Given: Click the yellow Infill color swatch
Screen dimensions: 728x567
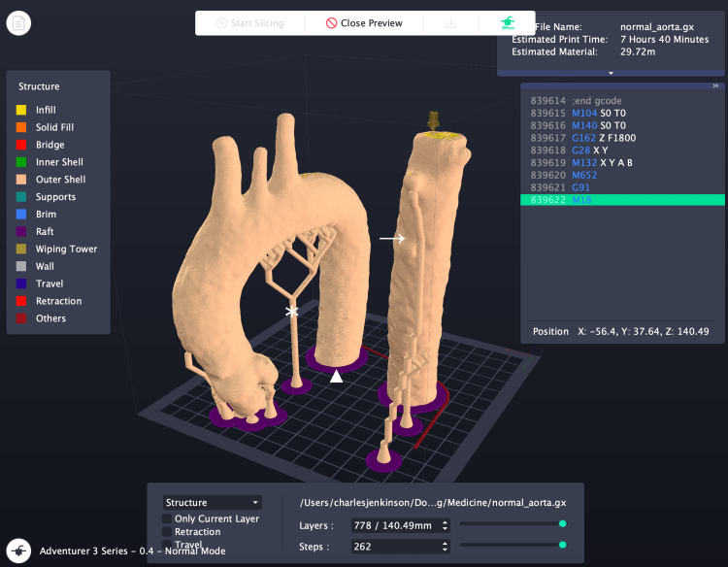Looking at the screenshot, I should click(21, 110).
